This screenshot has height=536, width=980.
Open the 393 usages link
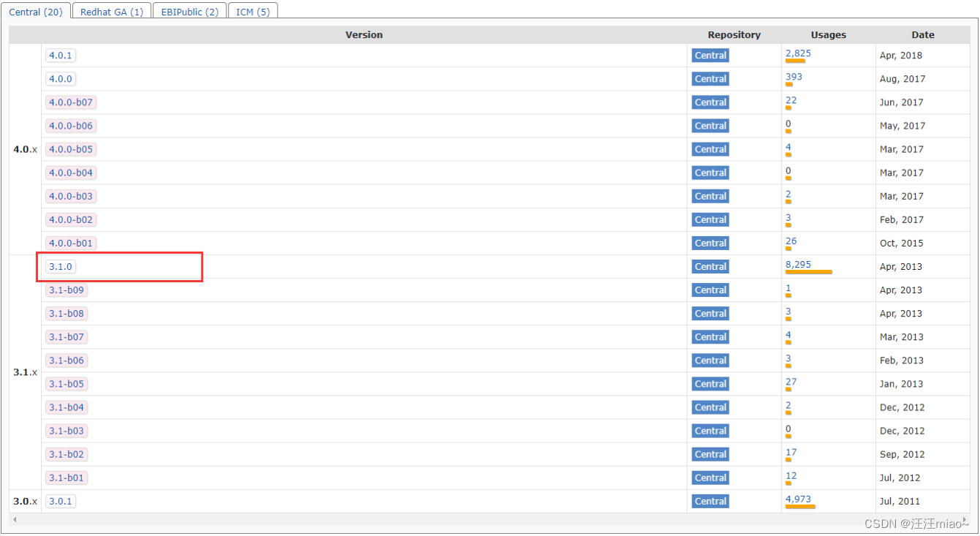(794, 77)
